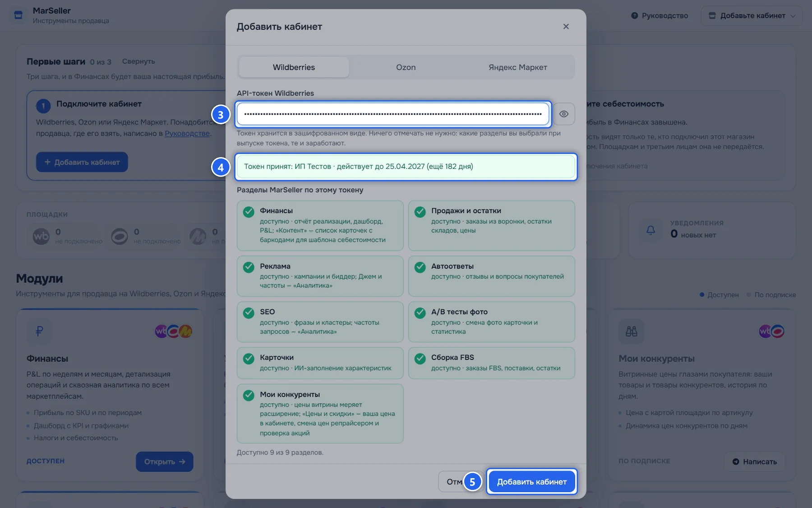Viewport: 812px width, 508px height.
Task: Click the Финансы section green checkmark
Action: pos(249,212)
